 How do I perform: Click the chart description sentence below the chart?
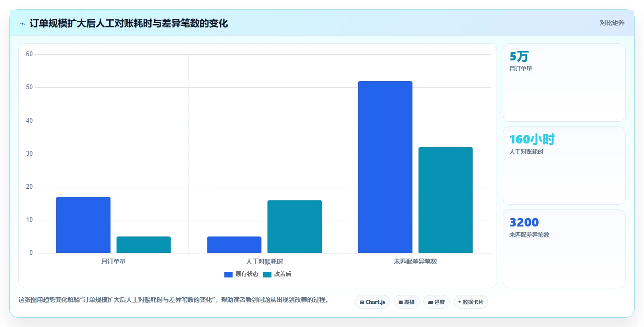tap(173, 300)
